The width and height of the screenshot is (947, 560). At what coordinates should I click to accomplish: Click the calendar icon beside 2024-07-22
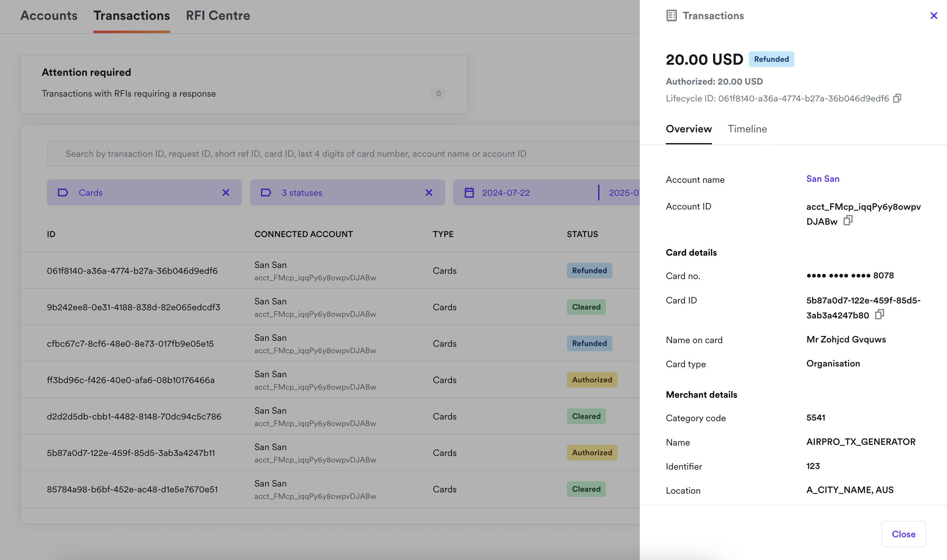point(469,193)
